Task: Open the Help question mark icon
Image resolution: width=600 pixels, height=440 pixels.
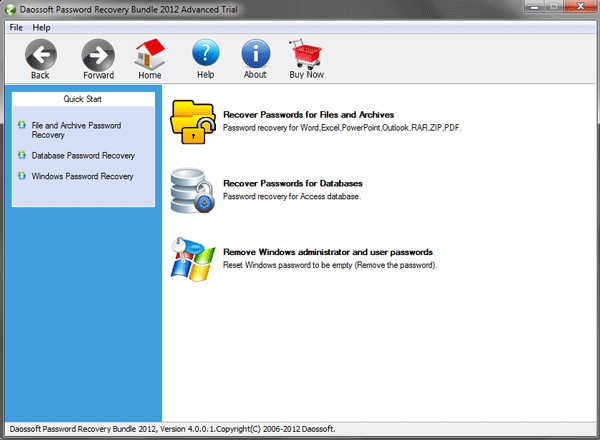Action: click(x=206, y=52)
